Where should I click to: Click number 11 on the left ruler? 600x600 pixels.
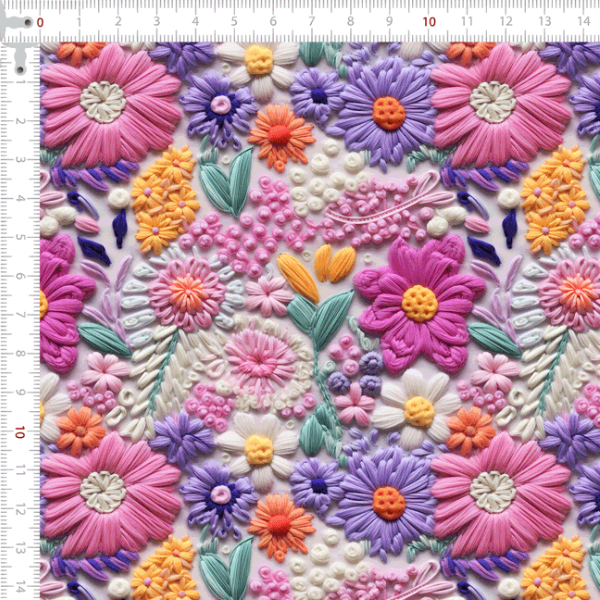point(19,471)
